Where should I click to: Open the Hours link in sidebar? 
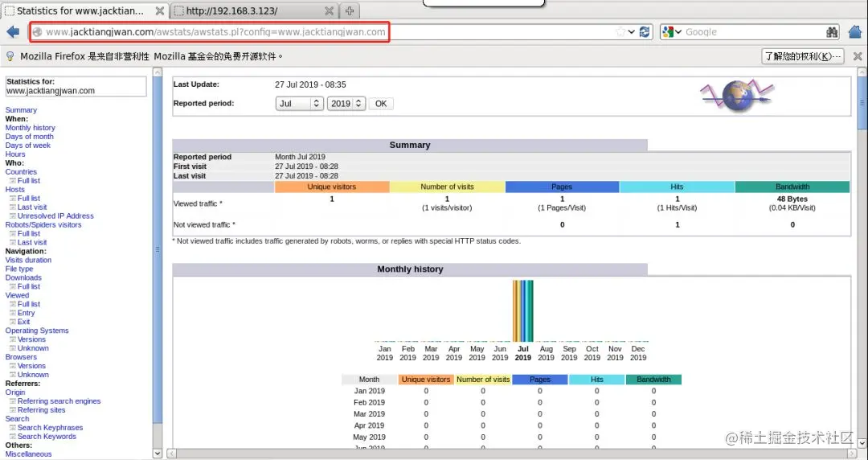(x=15, y=154)
